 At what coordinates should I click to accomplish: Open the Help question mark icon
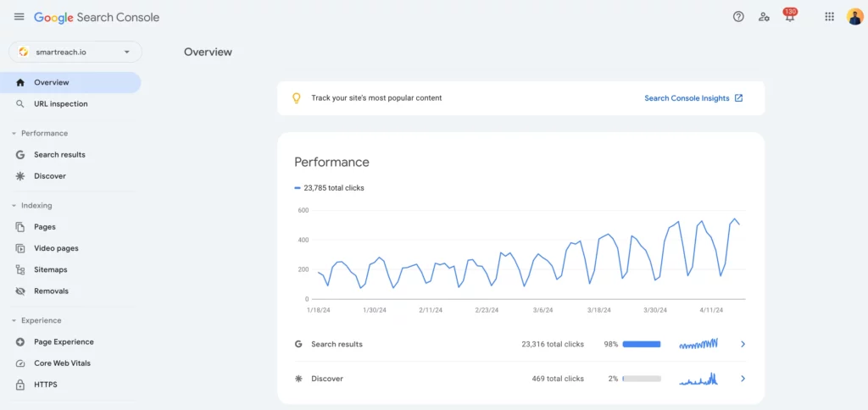point(738,17)
